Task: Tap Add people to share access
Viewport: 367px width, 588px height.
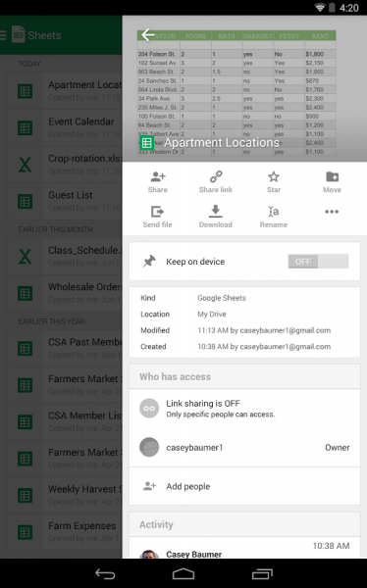Action: coord(244,486)
